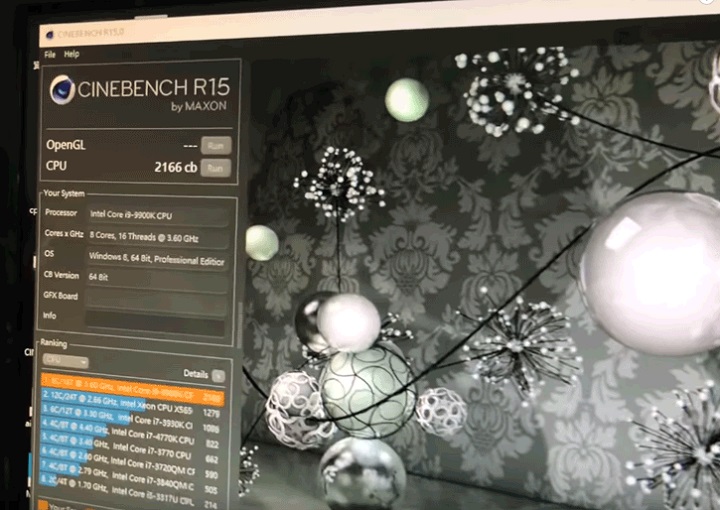Image resolution: width=720 pixels, height=510 pixels.
Task: Click the left panel vertical scrollbar
Action: (239, 326)
